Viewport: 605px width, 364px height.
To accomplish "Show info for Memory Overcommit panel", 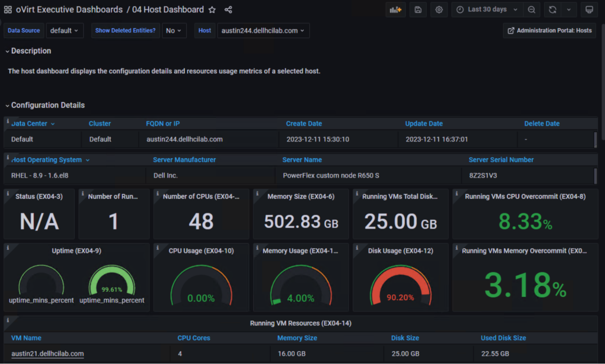I will 456,248.
